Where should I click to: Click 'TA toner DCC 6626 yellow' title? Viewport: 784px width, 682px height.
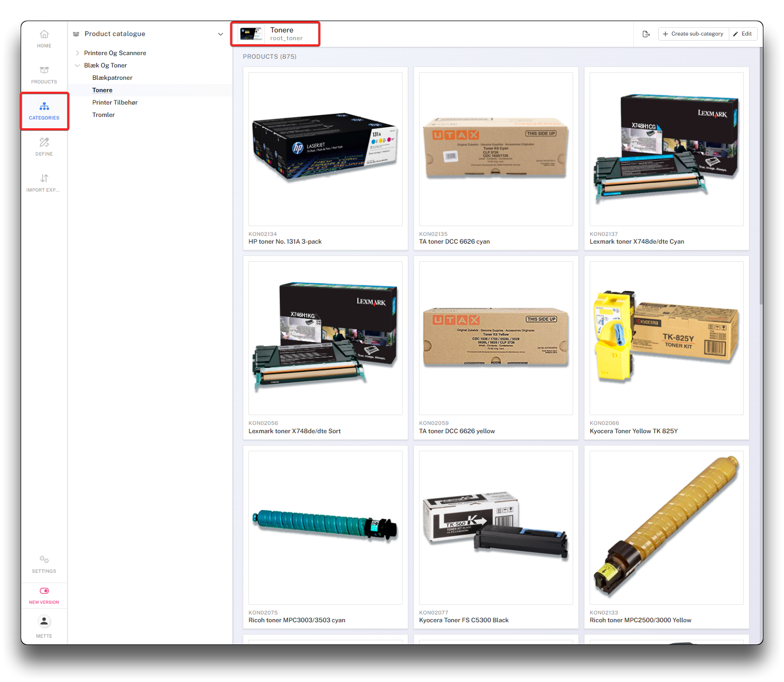[x=457, y=431]
